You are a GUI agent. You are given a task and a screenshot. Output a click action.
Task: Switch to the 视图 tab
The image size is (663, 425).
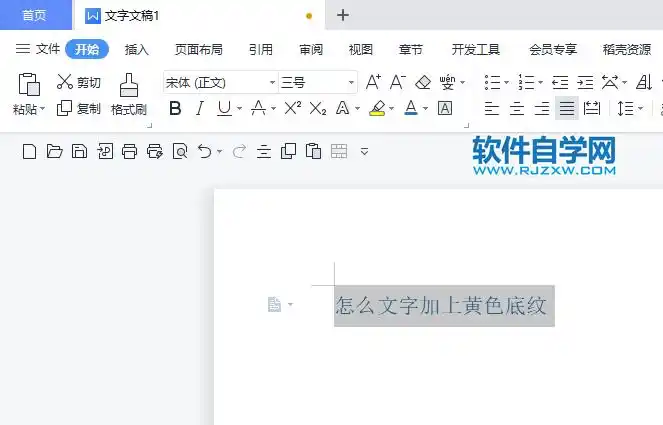click(361, 49)
